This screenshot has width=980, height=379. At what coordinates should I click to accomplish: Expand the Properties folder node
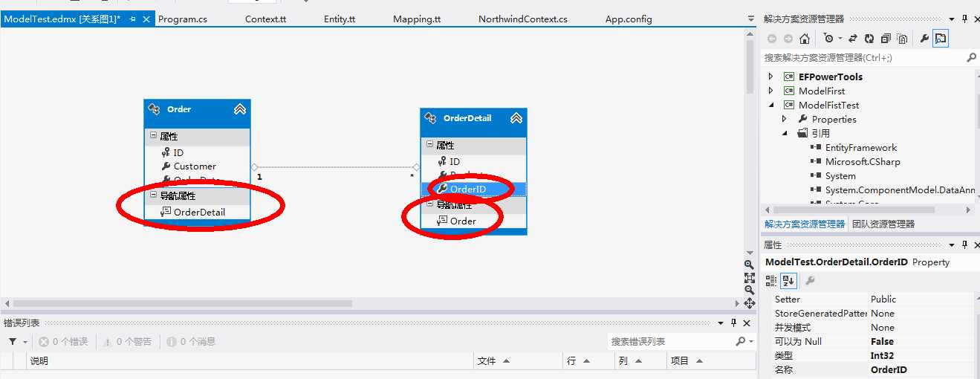click(x=785, y=119)
